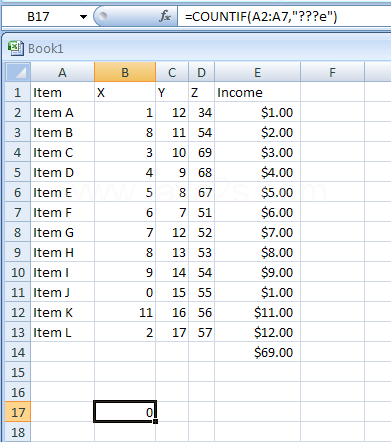Select row 1 header

coord(18,92)
